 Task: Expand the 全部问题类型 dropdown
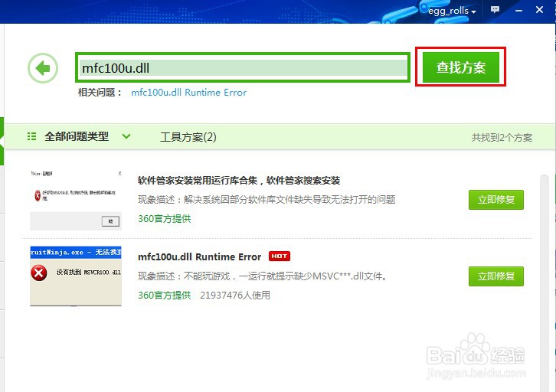126,136
